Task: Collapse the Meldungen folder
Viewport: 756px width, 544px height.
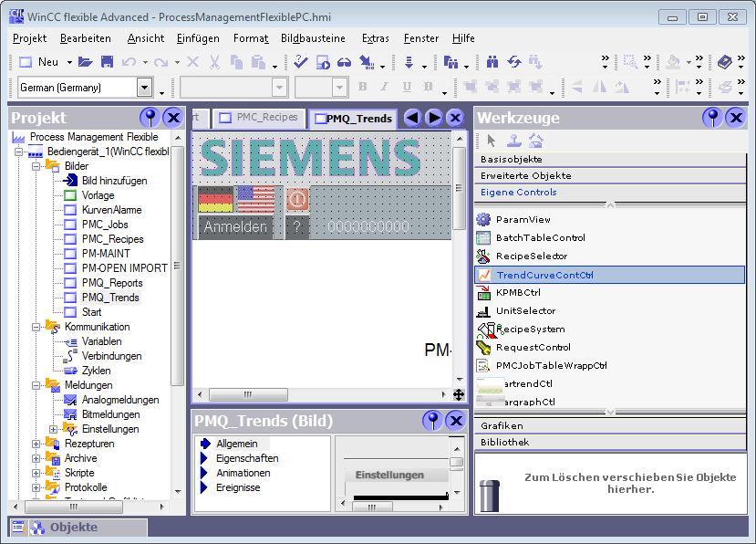Action: tap(36, 385)
